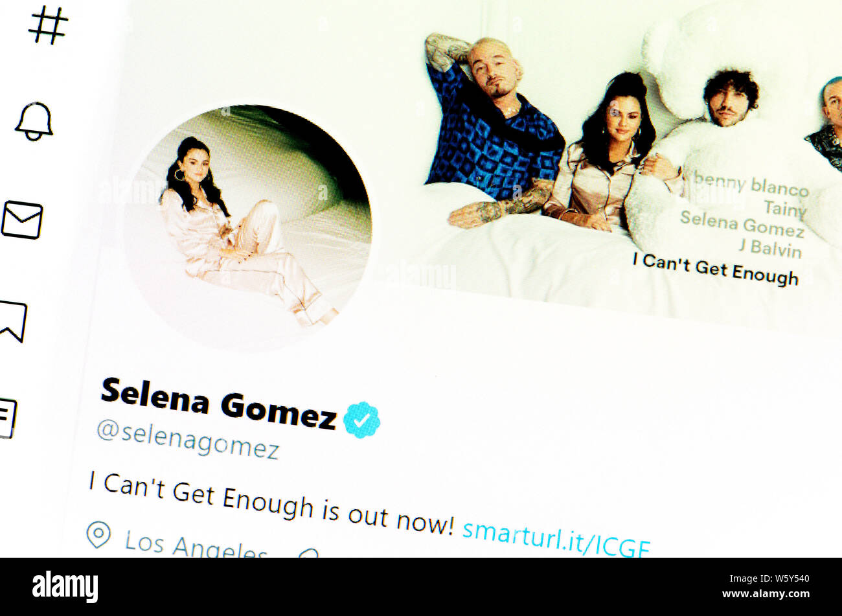The height and width of the screenshot is (616, 842).
Task: Click the Los Angeles location text
Action: (x=196, y=545)
